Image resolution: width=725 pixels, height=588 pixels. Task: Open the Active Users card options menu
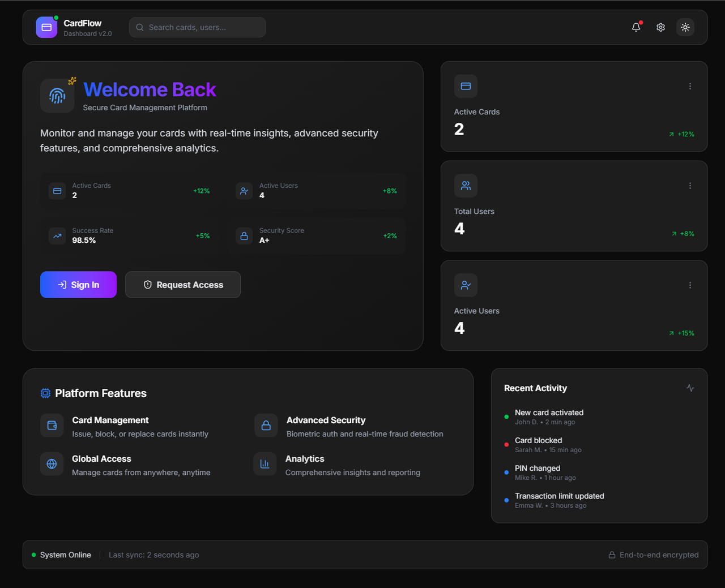tap(690, 285)
